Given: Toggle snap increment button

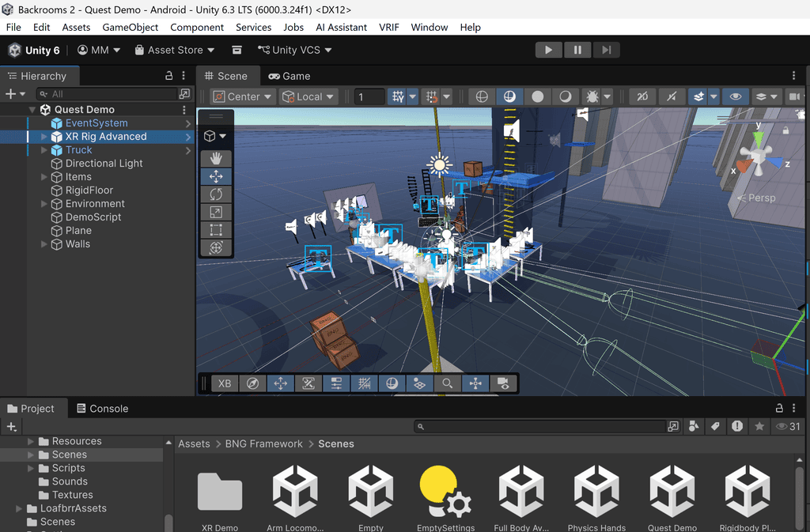Looking at the screenshot, I should coord(431,96).
